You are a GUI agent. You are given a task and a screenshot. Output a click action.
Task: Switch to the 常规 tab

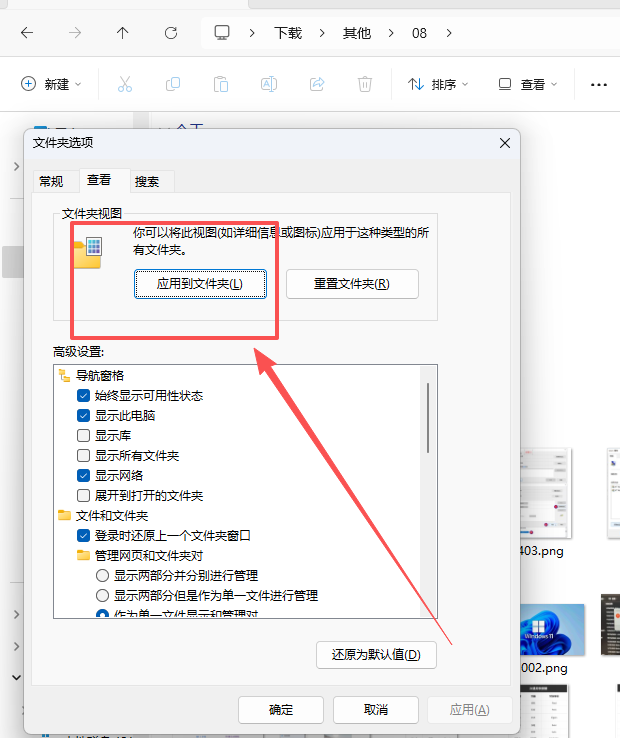click(51, 181)
